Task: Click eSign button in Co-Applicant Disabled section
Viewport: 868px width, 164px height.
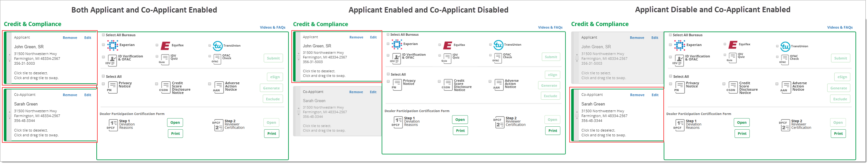Action: [x=552, y=75]
